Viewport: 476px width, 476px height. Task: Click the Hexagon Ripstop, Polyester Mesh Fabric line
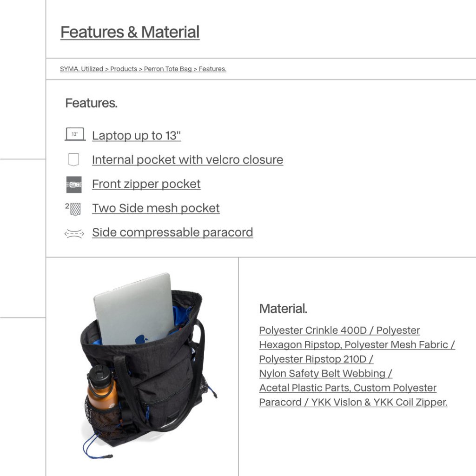(357, 345)
